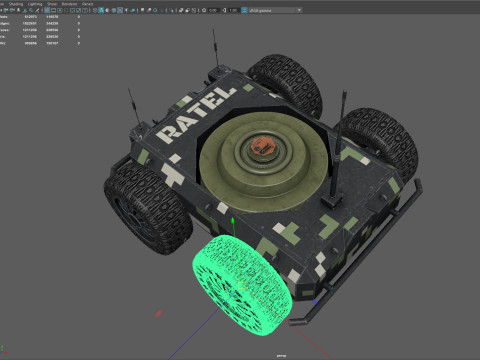The width and height of the screenshot is (480, 360).
Task: Open Camera Attributes from panel toolbar
Action: pyautogui.click(x=12, y=10)
